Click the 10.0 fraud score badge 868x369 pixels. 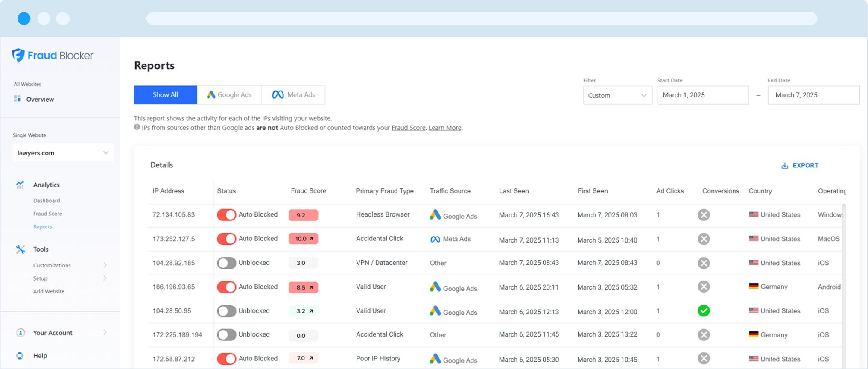point(303,239)
